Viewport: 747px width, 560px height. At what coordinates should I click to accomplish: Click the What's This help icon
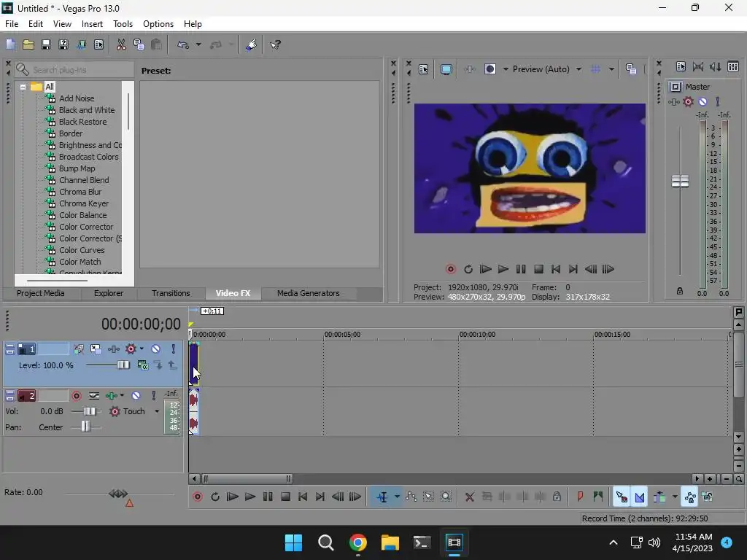275,44
